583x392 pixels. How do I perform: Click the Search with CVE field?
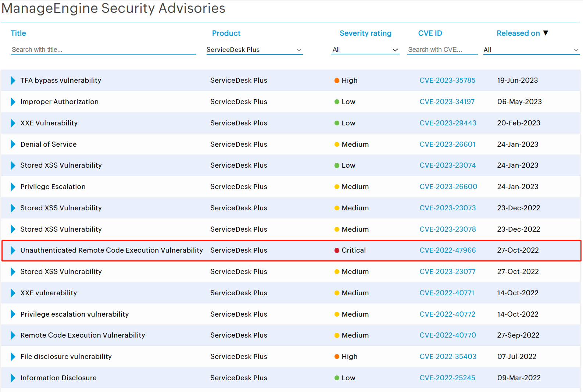442,50
